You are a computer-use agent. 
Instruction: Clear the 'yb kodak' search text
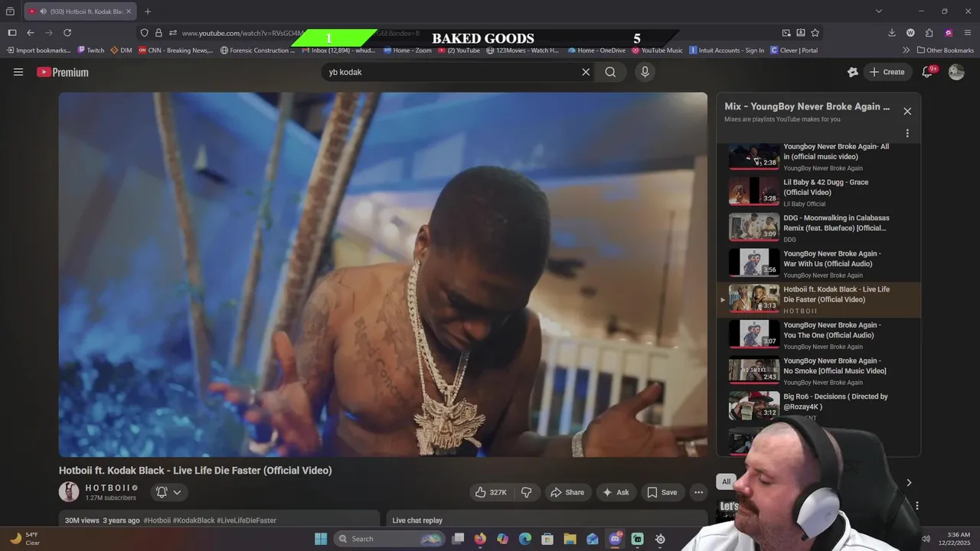click(x=586, y=72)
